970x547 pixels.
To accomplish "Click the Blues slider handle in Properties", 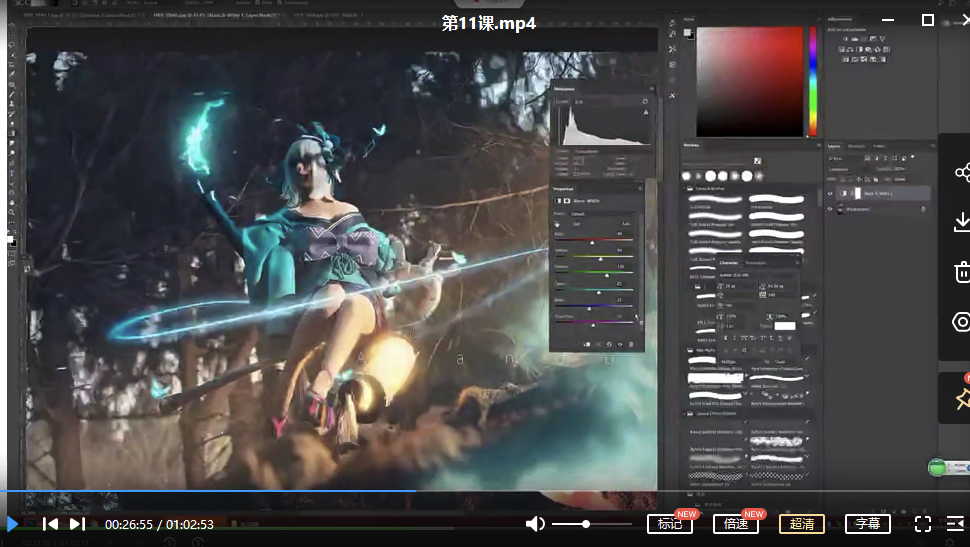I will pos(589,308).
